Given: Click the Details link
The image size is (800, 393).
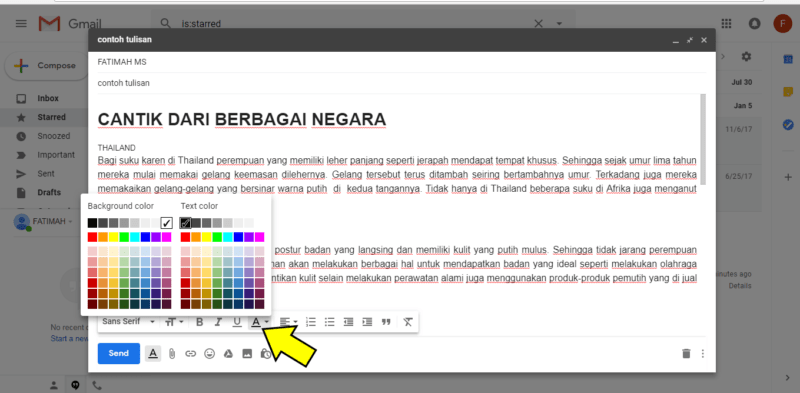Looking at the screenshot, I should (740, 286).
